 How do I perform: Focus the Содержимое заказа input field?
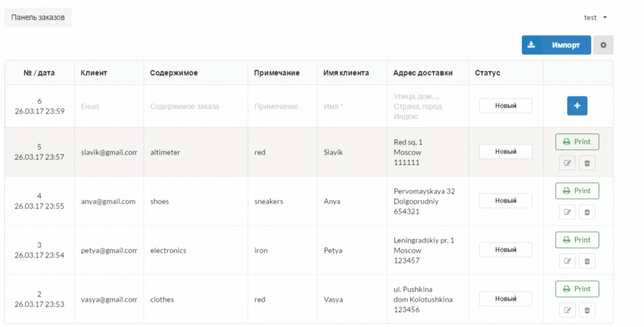(195, 106)
